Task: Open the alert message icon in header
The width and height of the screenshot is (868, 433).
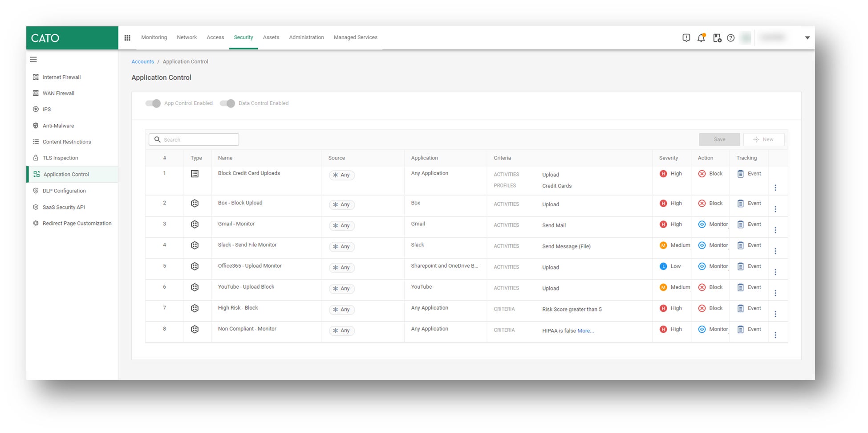Action: click(686, 38)
